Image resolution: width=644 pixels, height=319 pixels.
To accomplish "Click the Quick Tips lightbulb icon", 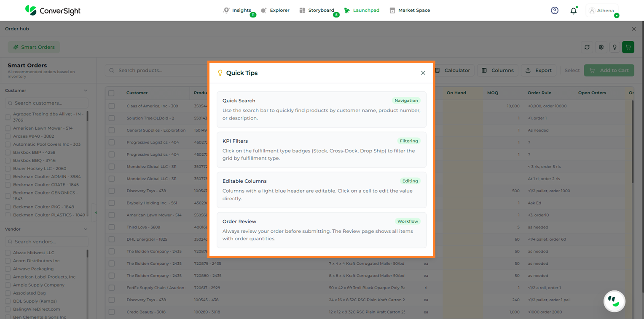I will [615, 47].
